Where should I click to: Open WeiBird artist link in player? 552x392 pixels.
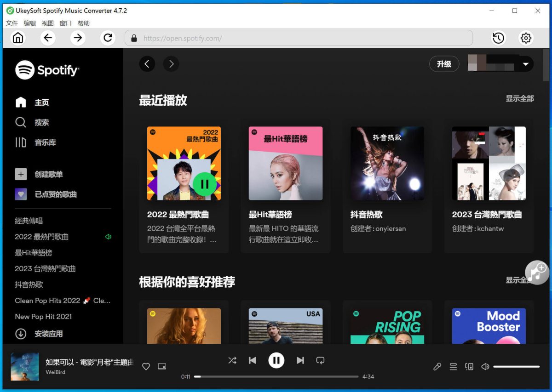[x=55, y=372]
